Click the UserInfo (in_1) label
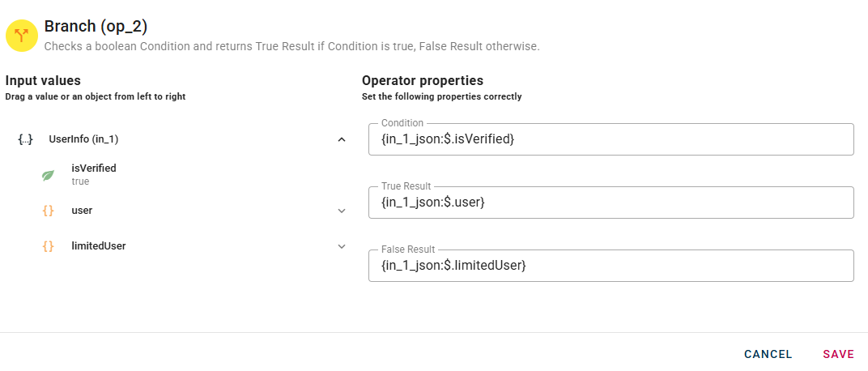The image size is (868, 371). 83,139
